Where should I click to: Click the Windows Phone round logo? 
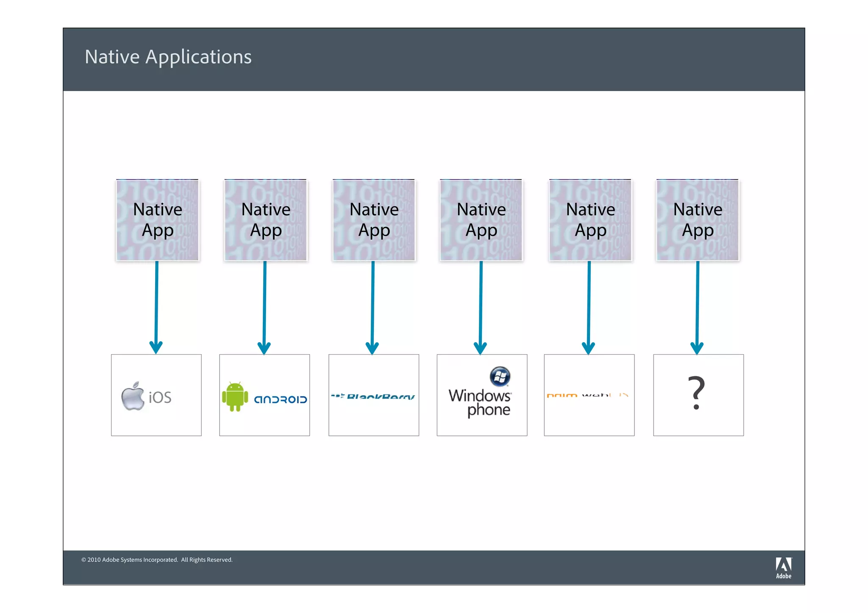click(x=500, y=376)
